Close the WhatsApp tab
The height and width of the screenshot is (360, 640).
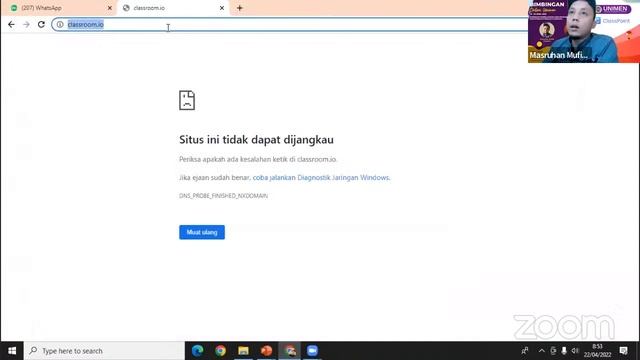tap(109, 8)
